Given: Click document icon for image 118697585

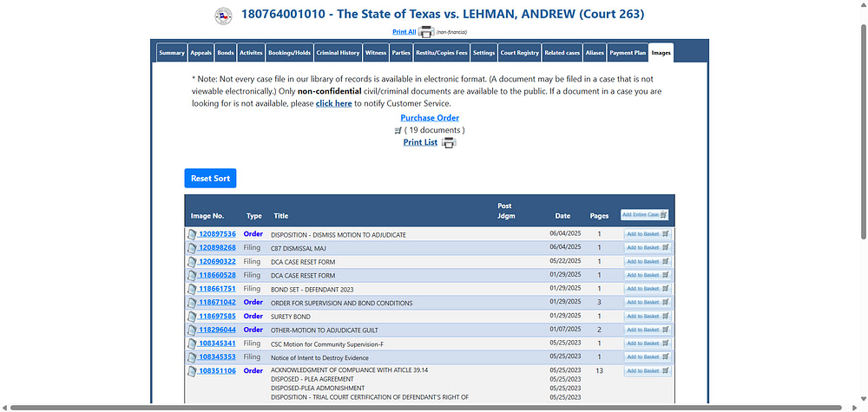Looking at the screenshot, I should coord(192,317).
